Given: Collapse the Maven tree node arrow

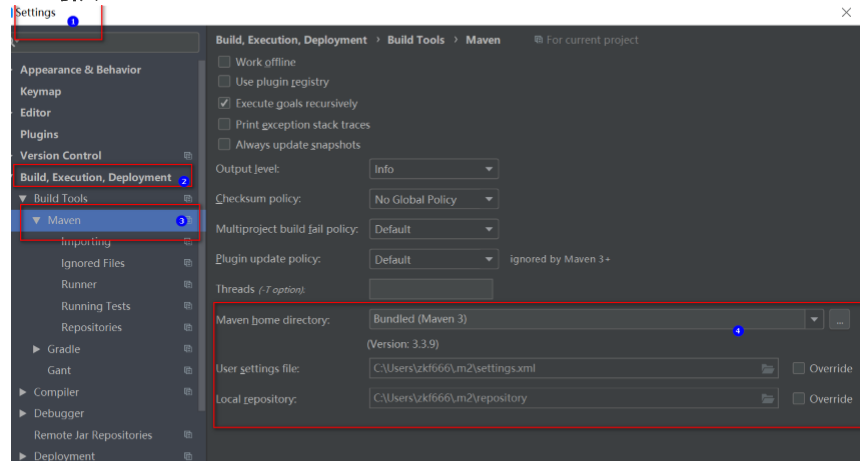Looking at the screenshot, I should (37, 220).
